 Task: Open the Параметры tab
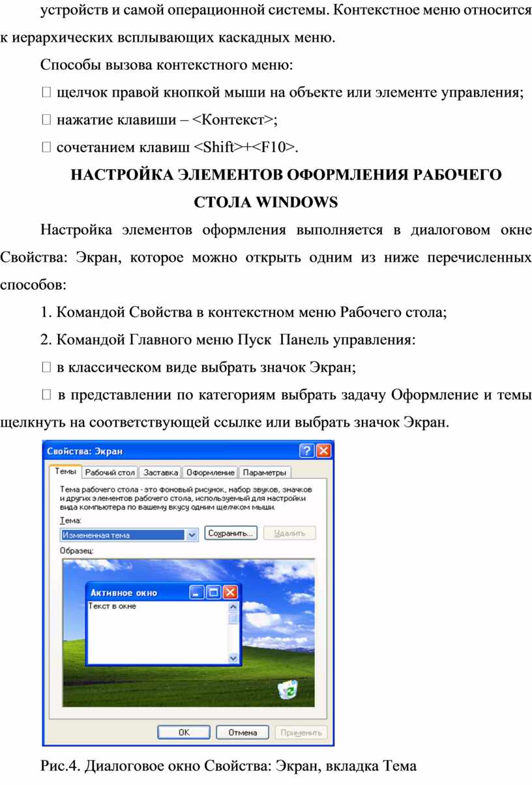click(x=265, y=472)
